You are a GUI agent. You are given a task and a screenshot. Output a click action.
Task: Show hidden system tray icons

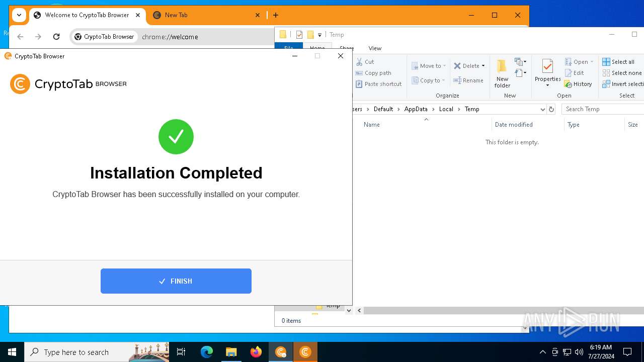542,352
